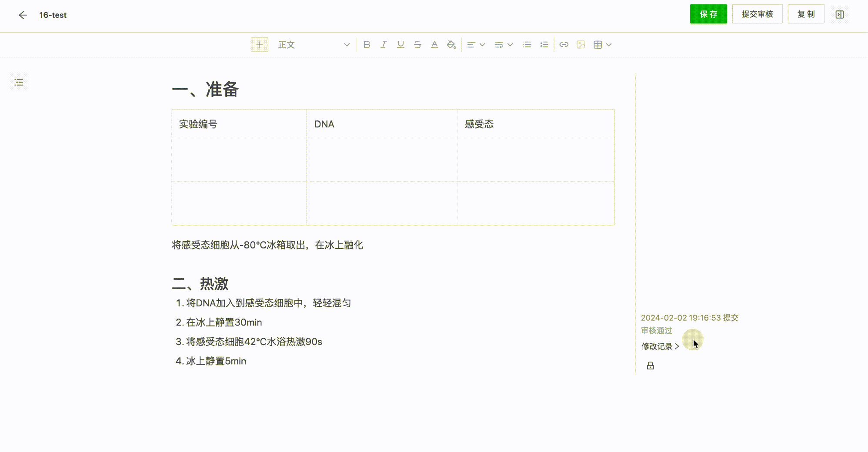Click the empty cell under DNA
Screen dimensions: 868x452
381,160
